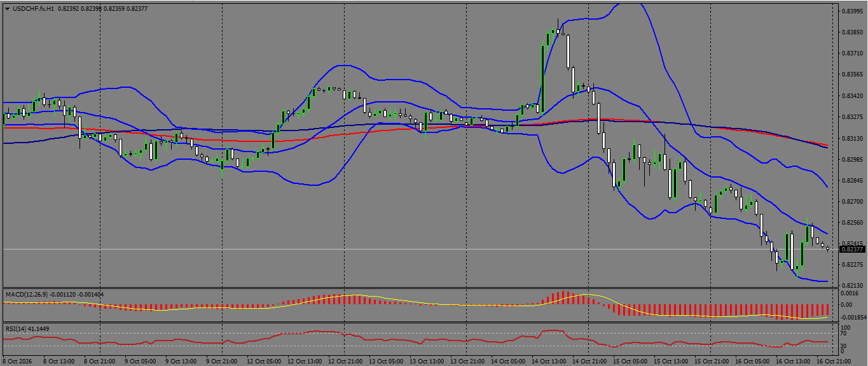Click the 8 Oct 21:00 time label

coord(99,361)
